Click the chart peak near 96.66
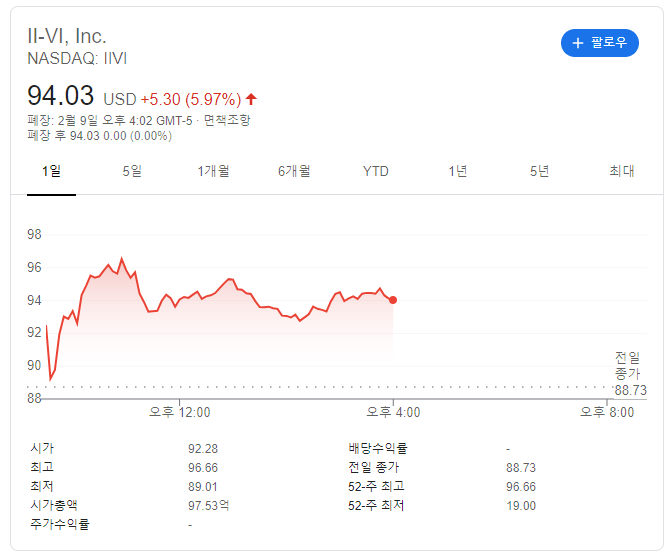 pyautogui.click(x=122, y=258)
